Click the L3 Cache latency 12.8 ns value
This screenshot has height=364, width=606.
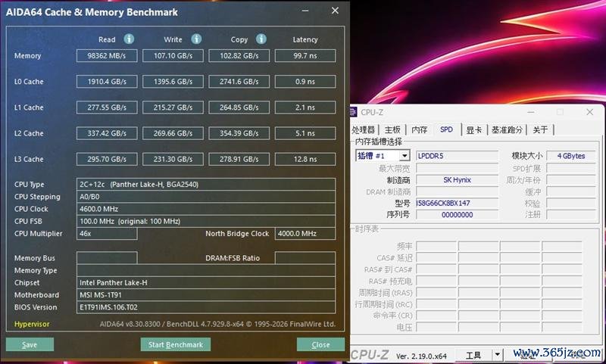coord(305,159)
